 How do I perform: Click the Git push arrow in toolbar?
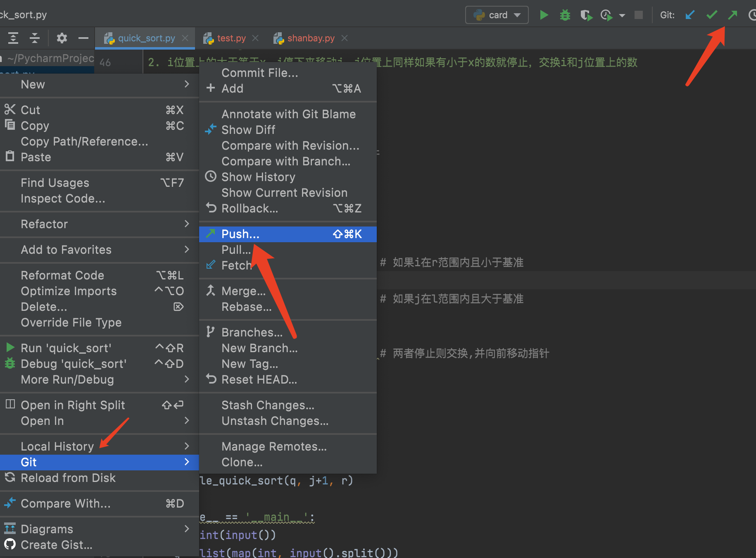(732, 15)
